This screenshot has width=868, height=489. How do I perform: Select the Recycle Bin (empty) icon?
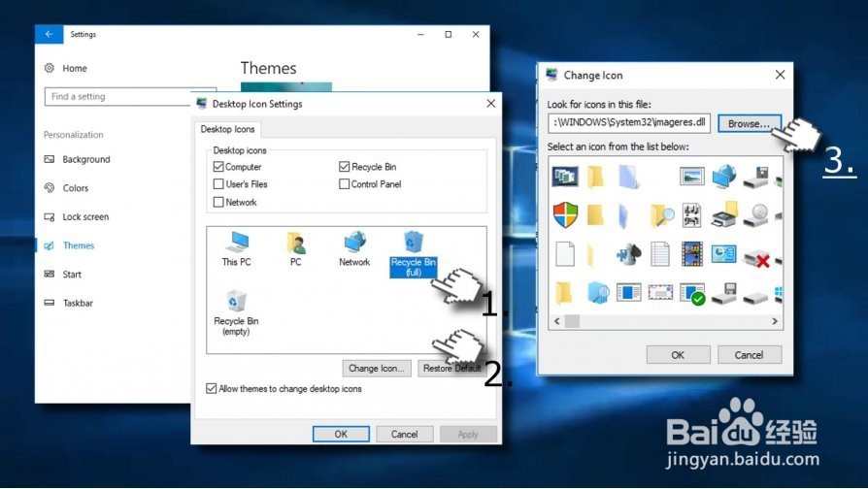[x=236, y=312]
